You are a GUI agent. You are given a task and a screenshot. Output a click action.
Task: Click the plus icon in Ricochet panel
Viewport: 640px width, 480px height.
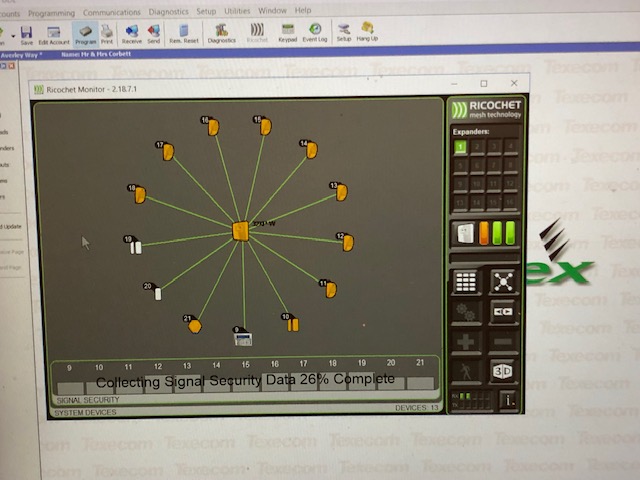pyautogui.click(x=466, y=342)
